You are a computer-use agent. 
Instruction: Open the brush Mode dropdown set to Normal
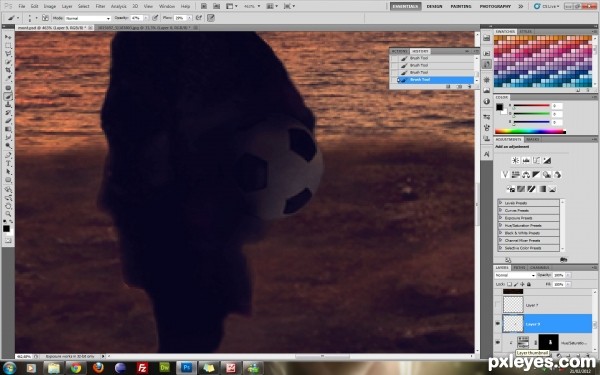click(x=88, y=18)
